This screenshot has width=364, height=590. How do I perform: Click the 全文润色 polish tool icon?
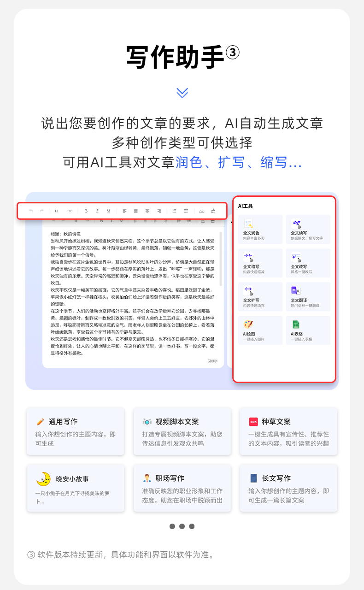coord(249,224)
